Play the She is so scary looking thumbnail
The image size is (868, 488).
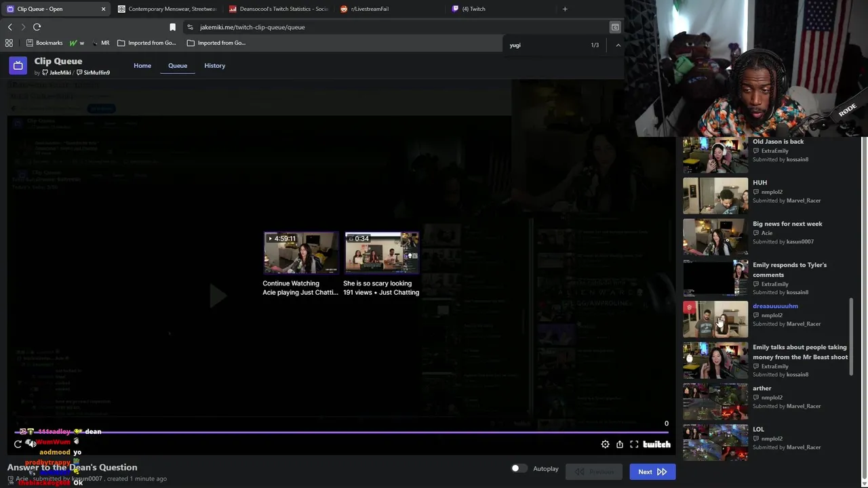click(x=382, y=253)
